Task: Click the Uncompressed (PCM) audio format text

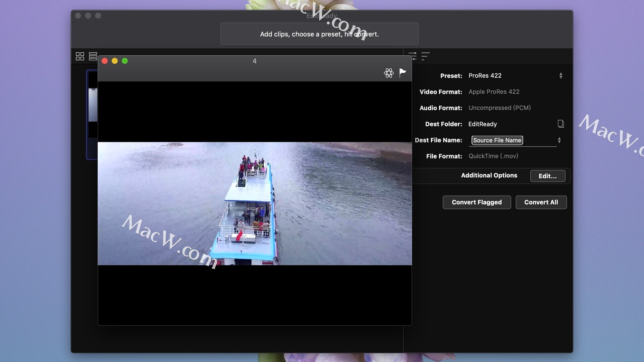Action: 499,108
